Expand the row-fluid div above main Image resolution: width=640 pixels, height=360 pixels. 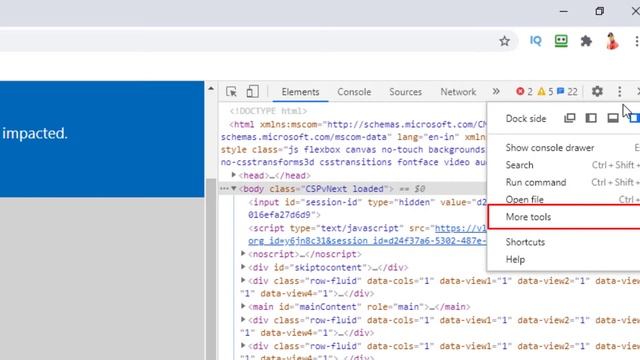click(243, 280)
